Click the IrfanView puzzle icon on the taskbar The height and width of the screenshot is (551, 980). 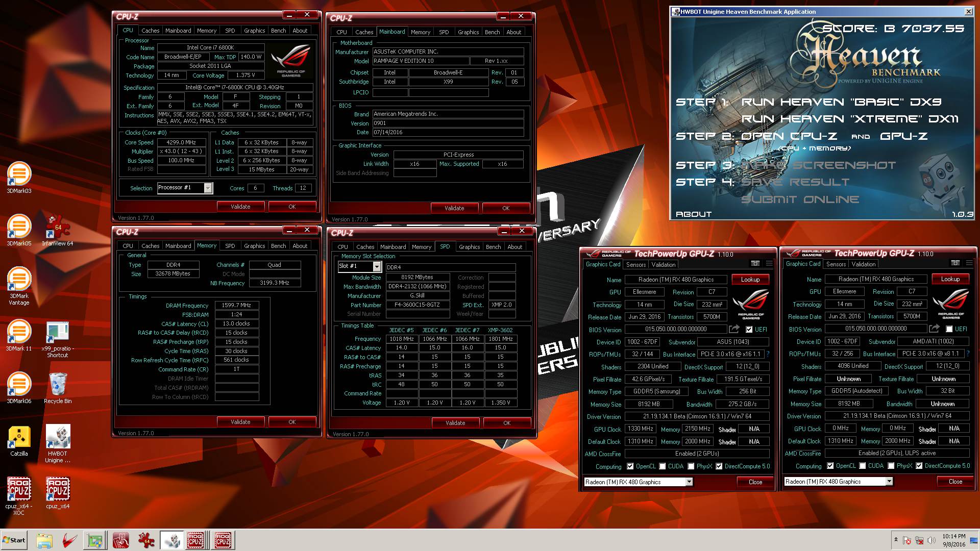point(146,540)
